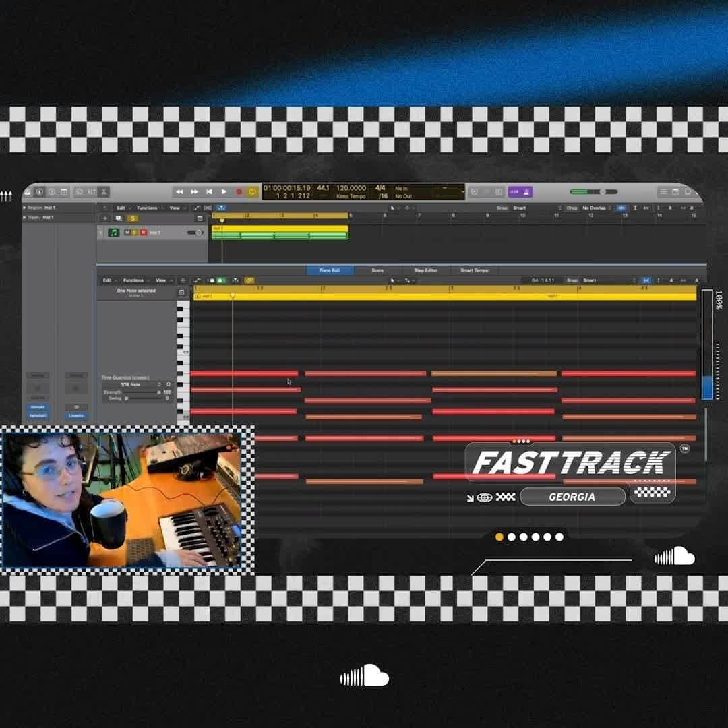Toggle the yellow Cycle mode button
The width and height of the screenshot is (728, 728).
[x=253, y=191]
